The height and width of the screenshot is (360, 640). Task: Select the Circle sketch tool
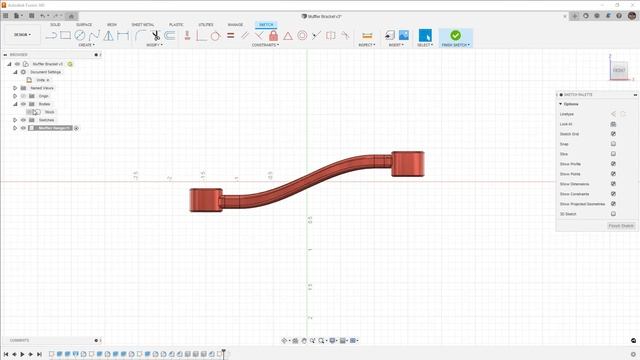80,36
